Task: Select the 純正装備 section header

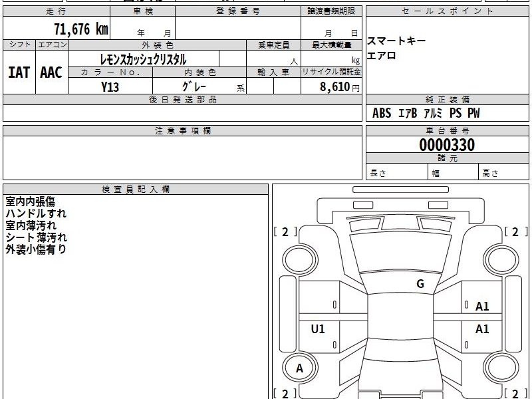Action: click(x=447, y=99)
